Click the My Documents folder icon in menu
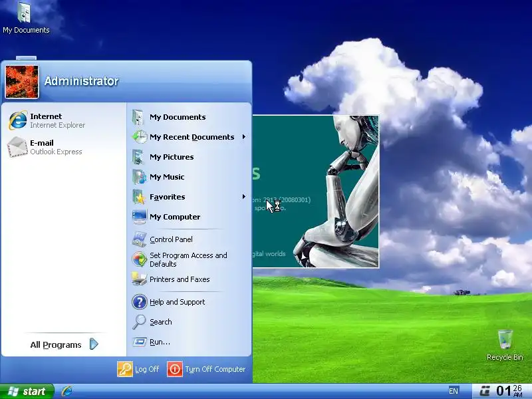532x399 pixels. 139,117
